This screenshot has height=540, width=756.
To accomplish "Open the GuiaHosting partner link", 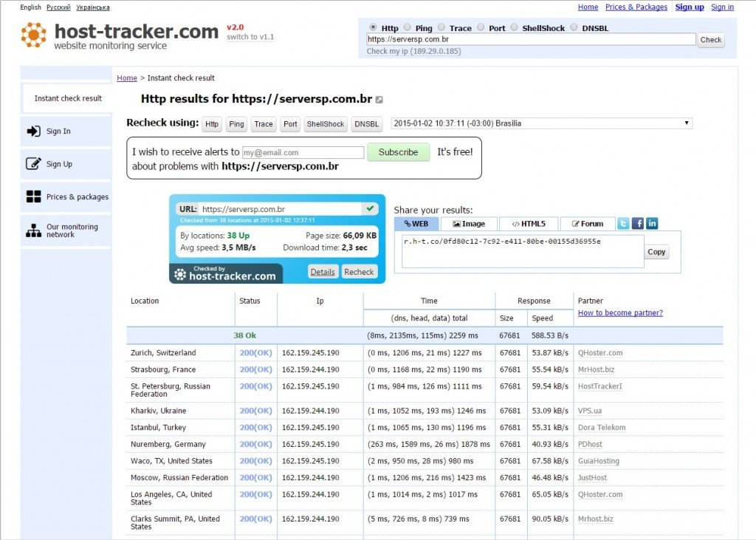I will [598, 461].
